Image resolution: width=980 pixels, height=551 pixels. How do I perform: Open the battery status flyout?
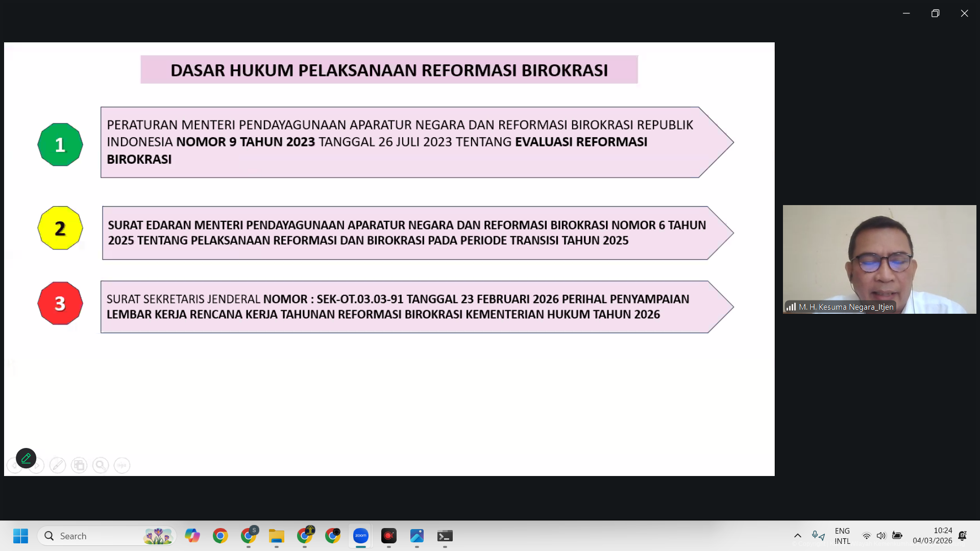point(897,536)
